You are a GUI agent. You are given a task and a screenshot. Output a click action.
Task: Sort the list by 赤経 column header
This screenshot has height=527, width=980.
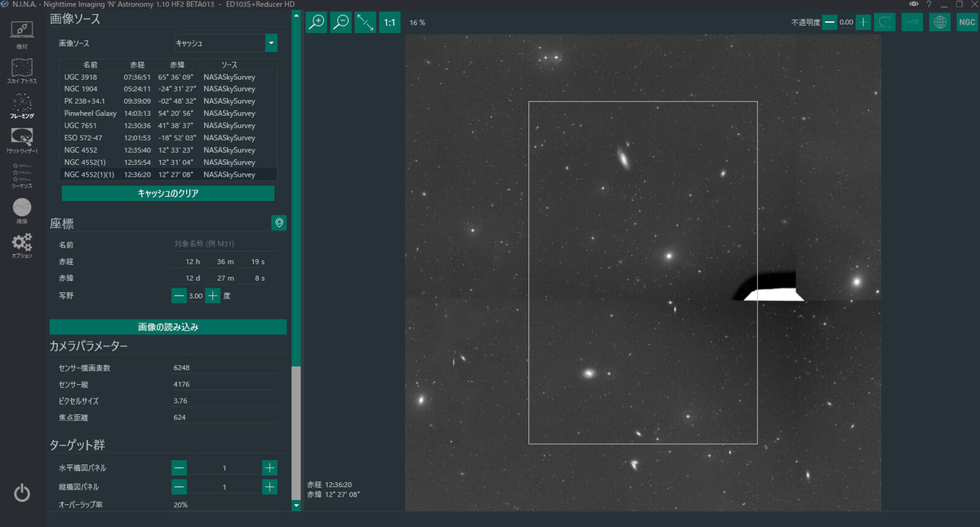click(136, 65)
